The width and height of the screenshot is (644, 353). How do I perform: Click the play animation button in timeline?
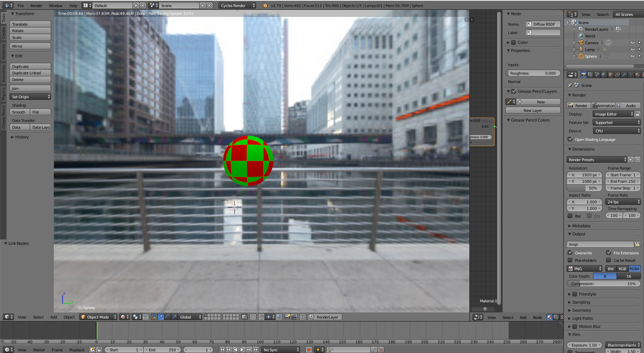[x=242, y=350]
